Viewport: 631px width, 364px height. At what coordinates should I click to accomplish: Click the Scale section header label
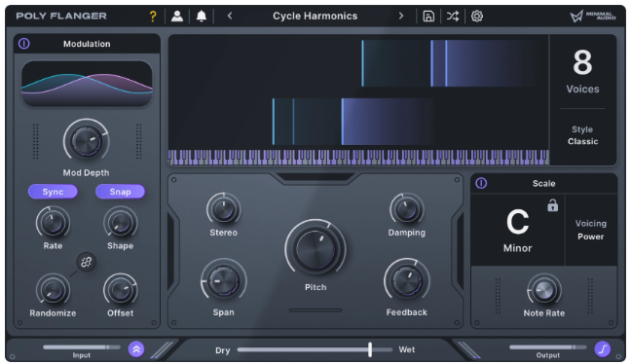point(544,183)
